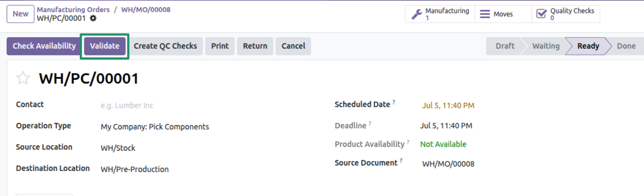
Task: Click the Validate button
Action: coord(105,46)
